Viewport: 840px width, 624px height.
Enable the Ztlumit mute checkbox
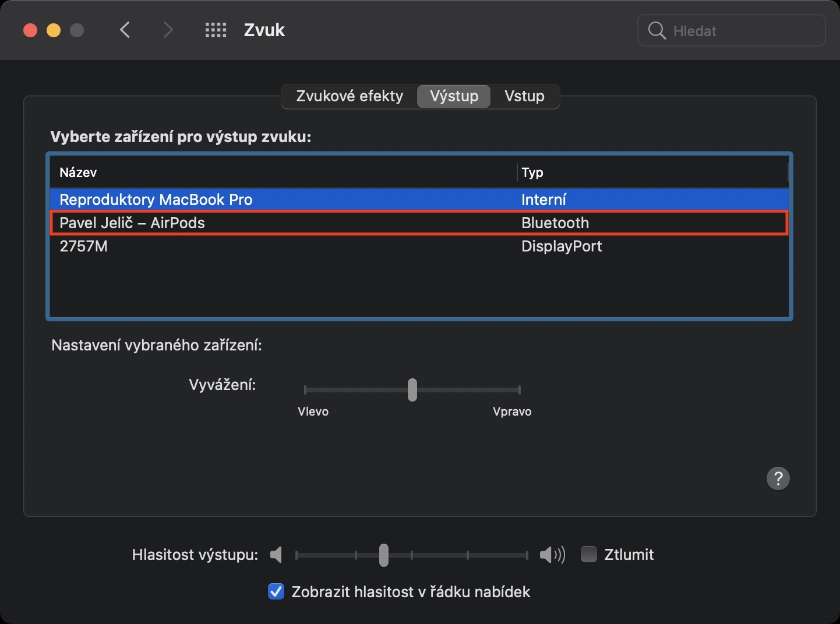tap(589, 555)
